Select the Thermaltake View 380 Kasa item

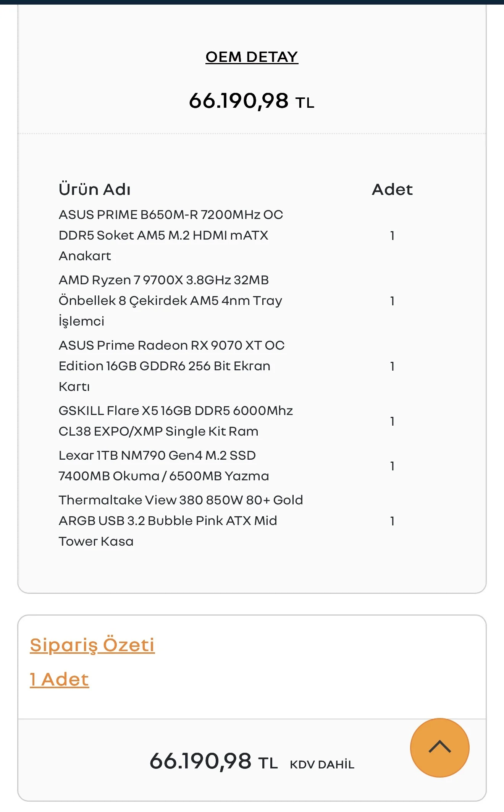click(x=181, y=520)
